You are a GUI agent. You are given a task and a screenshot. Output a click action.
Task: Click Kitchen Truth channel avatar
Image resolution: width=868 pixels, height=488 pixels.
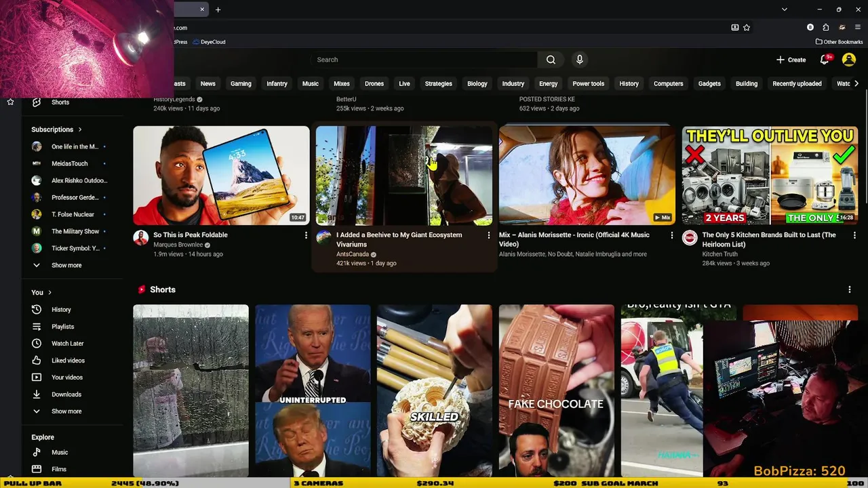(690, 238)
